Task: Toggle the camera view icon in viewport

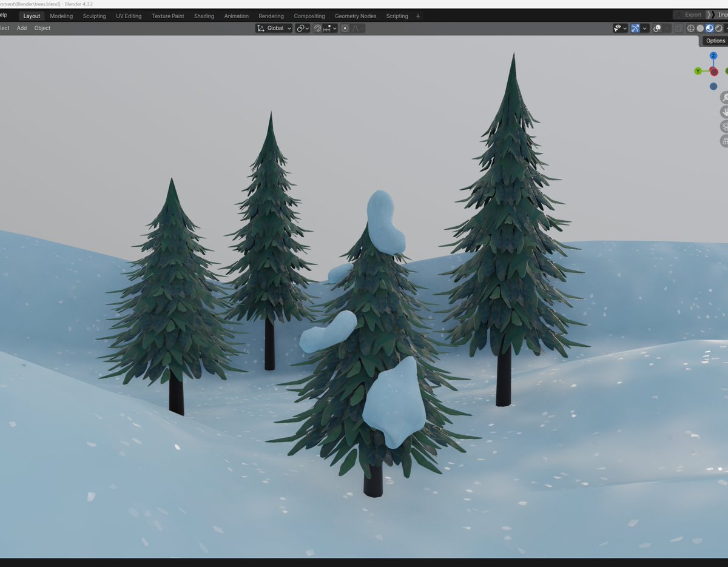Action: pos(724,126)
